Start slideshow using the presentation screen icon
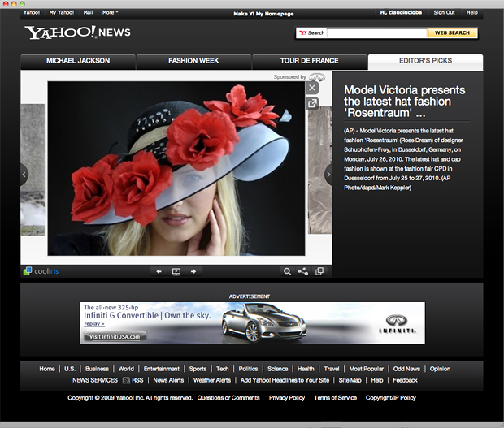Image resolution: width=504 pixels, height=428 pixels. pos(176,271)
